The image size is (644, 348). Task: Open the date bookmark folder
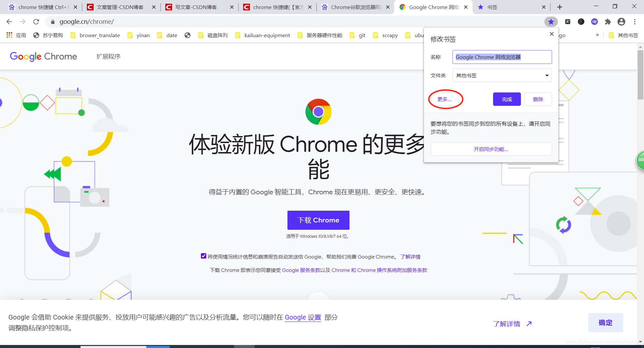[x=167, y=35]
